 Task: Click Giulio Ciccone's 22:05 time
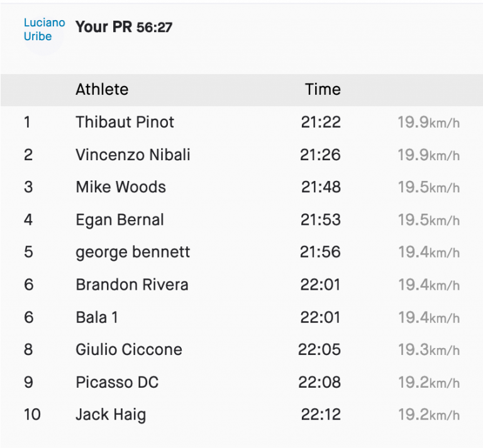pos(319,350)
